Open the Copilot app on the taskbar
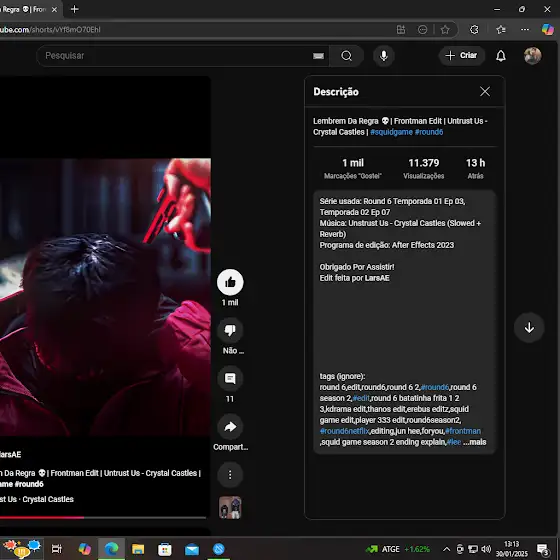This screenshot has width=560, height=560. click(85, 549)
